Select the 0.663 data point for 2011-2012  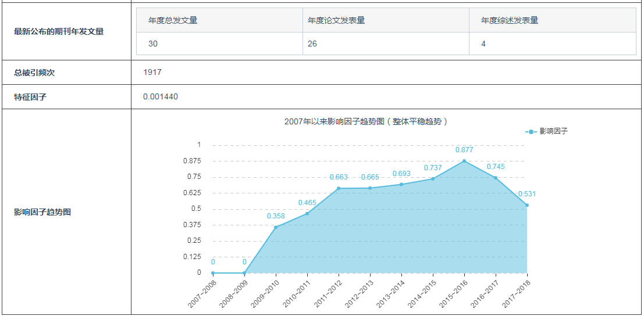pos(339,188)
